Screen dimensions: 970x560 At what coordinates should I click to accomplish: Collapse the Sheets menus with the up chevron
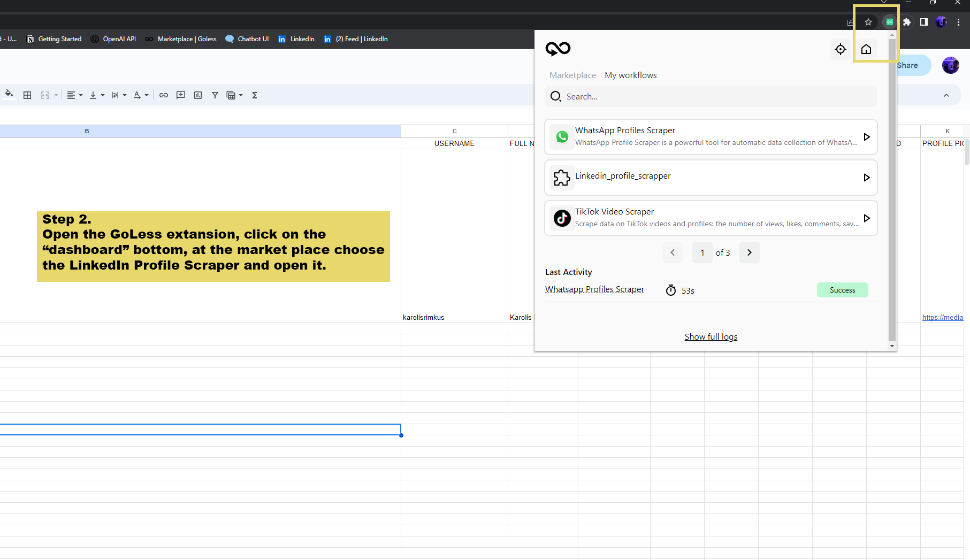946,95
